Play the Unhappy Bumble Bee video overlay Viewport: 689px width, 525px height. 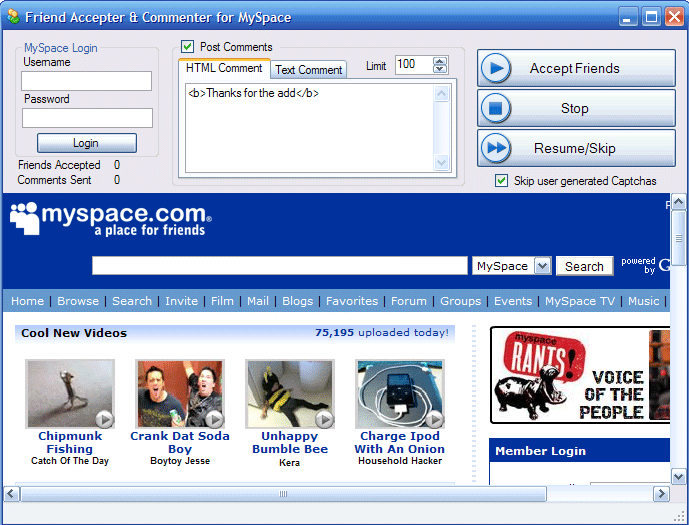[x=325, y=420]
